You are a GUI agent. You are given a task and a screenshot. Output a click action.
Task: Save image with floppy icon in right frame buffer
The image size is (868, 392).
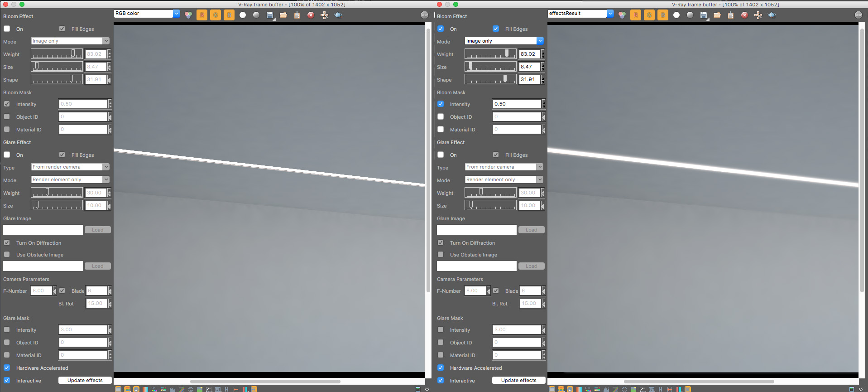pos(704,15)
